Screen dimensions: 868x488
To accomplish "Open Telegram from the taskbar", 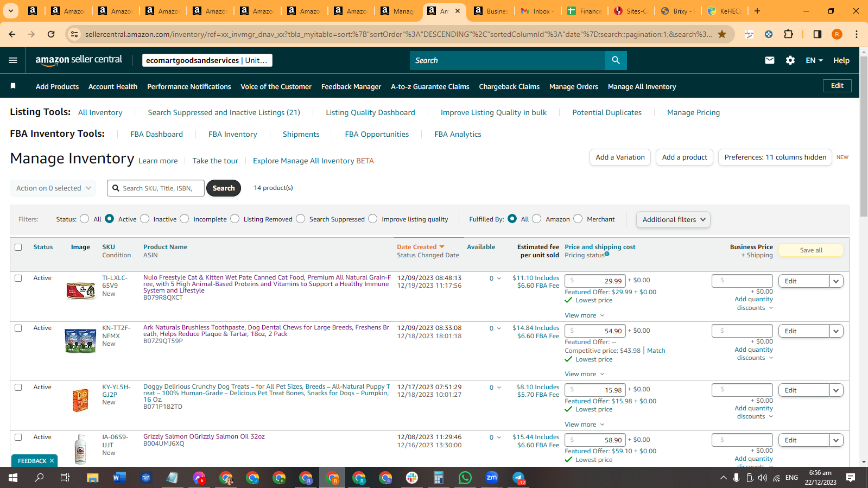I will (x=518, y=478).
